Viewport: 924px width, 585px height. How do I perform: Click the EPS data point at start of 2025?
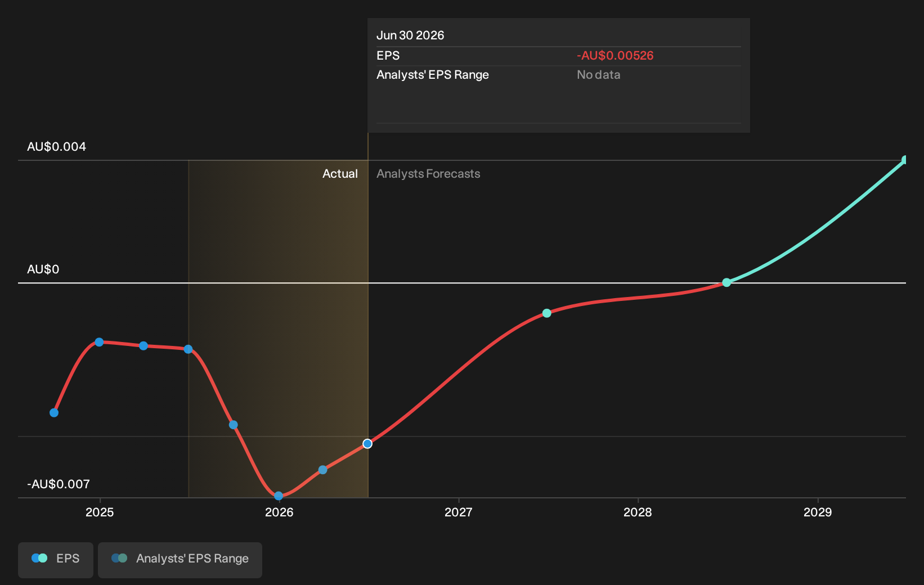99,342
